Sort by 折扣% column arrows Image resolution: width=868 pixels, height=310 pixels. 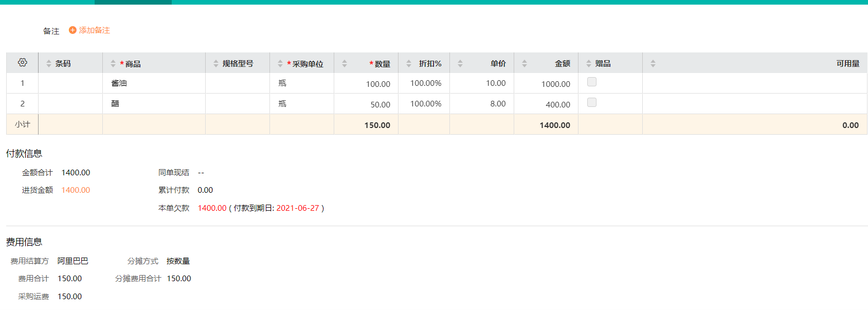click(x=409, y=64)
